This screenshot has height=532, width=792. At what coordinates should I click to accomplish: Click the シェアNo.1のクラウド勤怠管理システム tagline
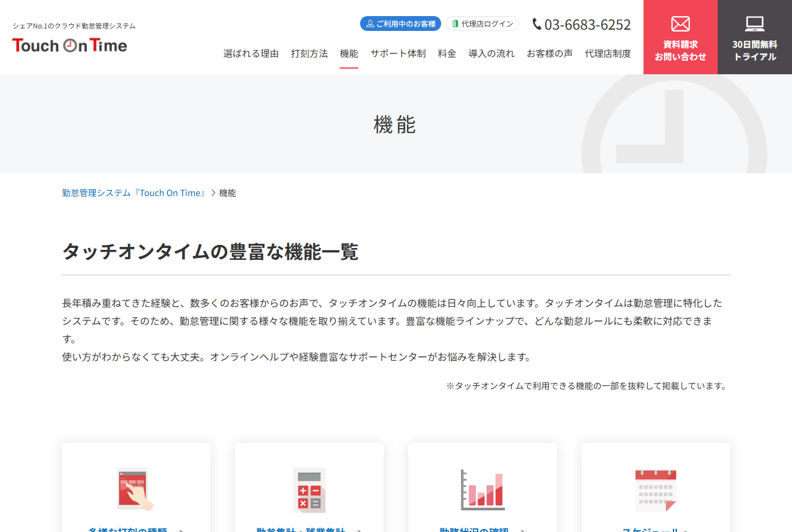(74, 26)
